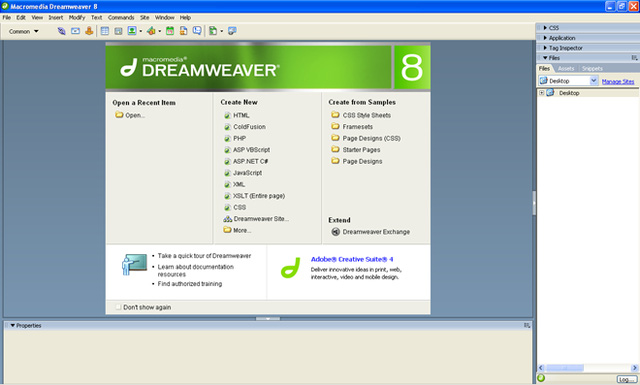This screenshot has height=385, width=640.
Task: Click the Insert Table icon
Action: click(105, 31)
